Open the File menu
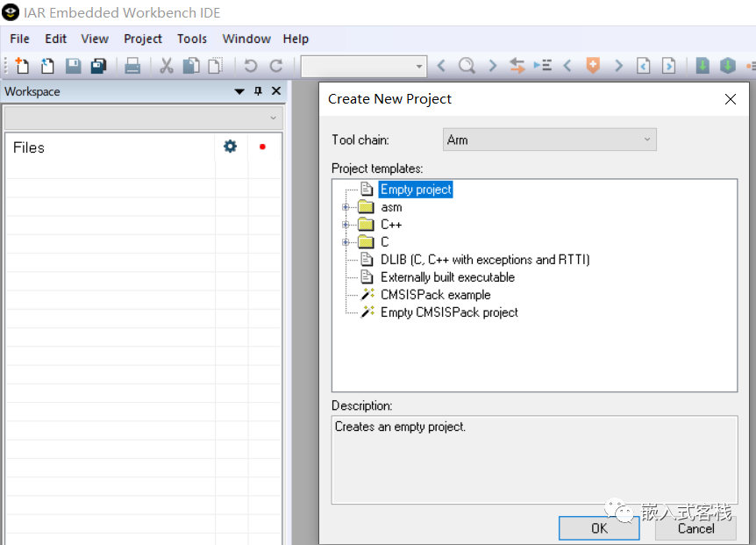This screenshot has width=756, height=545. coord(20,39)
